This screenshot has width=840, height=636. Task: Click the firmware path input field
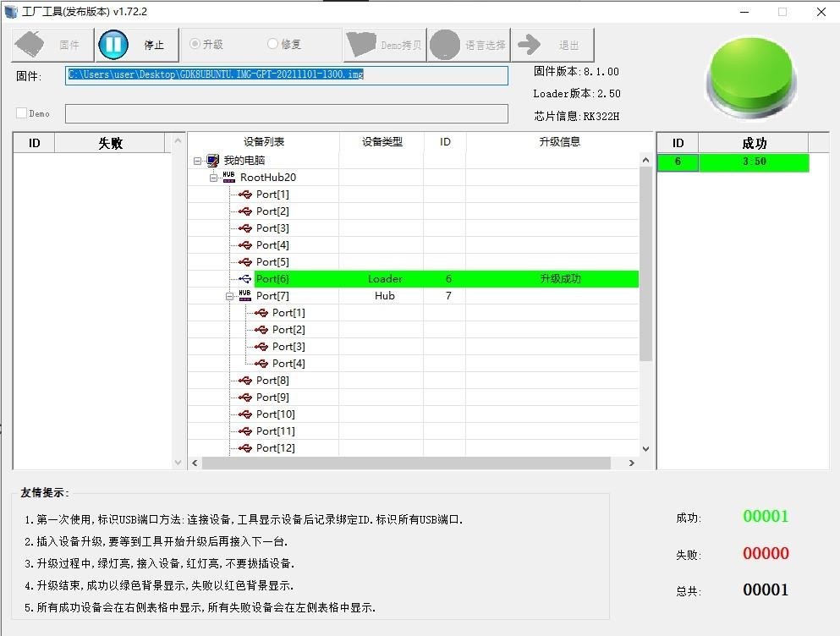288,74
